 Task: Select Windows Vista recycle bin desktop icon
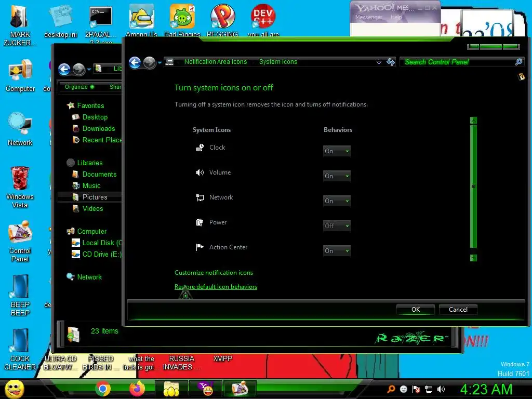pyautogui.click(x=20, y=187)
